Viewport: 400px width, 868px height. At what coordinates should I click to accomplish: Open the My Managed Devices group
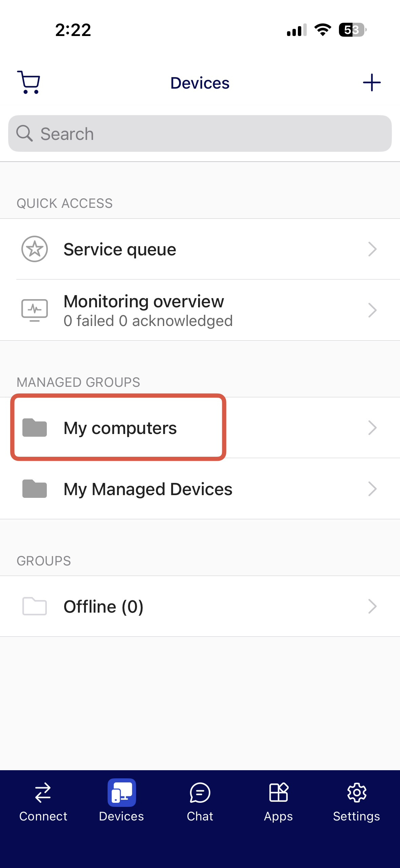coord(148,489)
